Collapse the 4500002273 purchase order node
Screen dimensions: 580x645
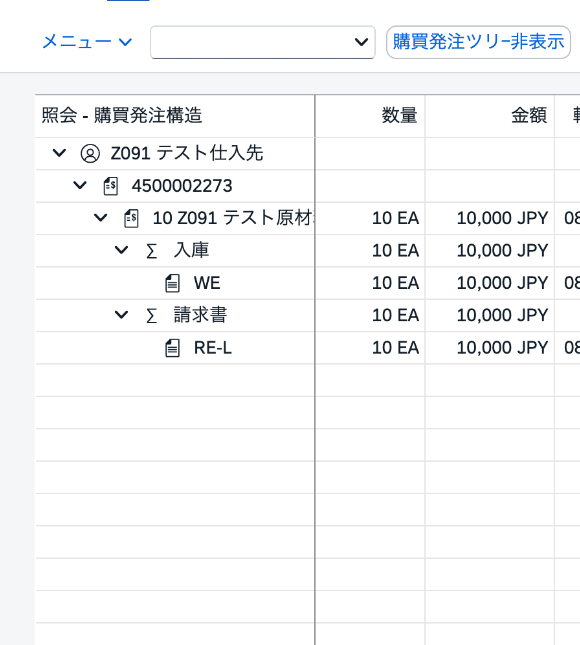point(80,186)
